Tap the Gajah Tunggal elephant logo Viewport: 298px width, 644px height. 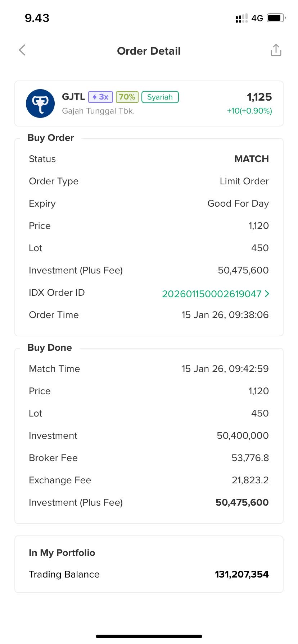pos(40,103)
